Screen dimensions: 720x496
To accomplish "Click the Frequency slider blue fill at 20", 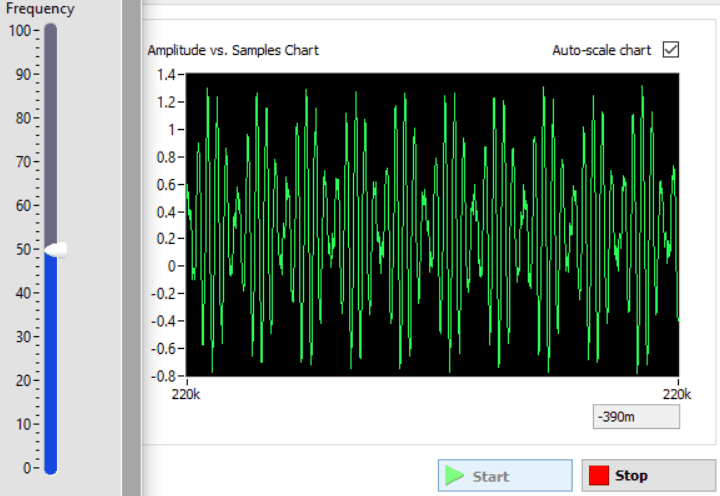I will [x=51, y=380].
